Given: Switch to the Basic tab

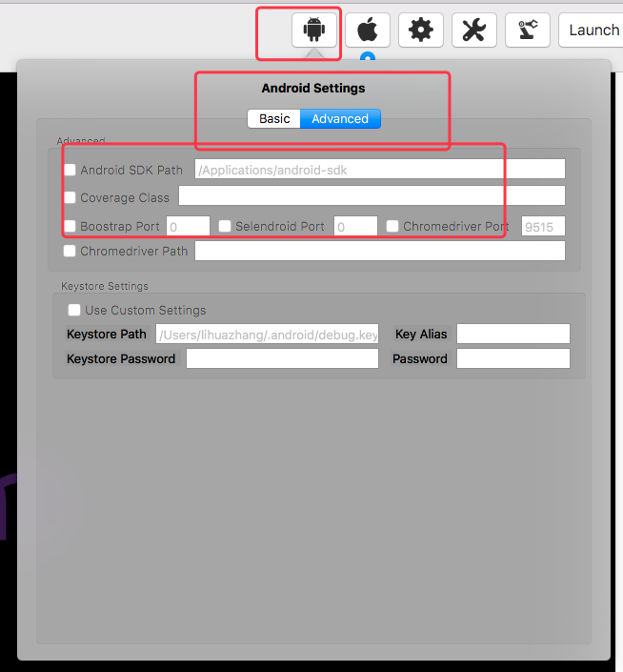Looking at the screenshot, I should pos(274,119).
